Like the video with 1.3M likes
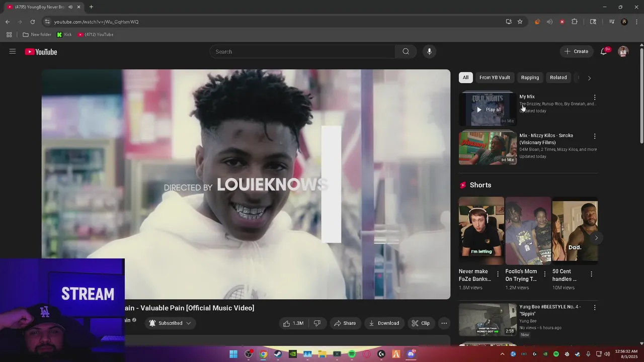644x362 pixels. point(293,323)
